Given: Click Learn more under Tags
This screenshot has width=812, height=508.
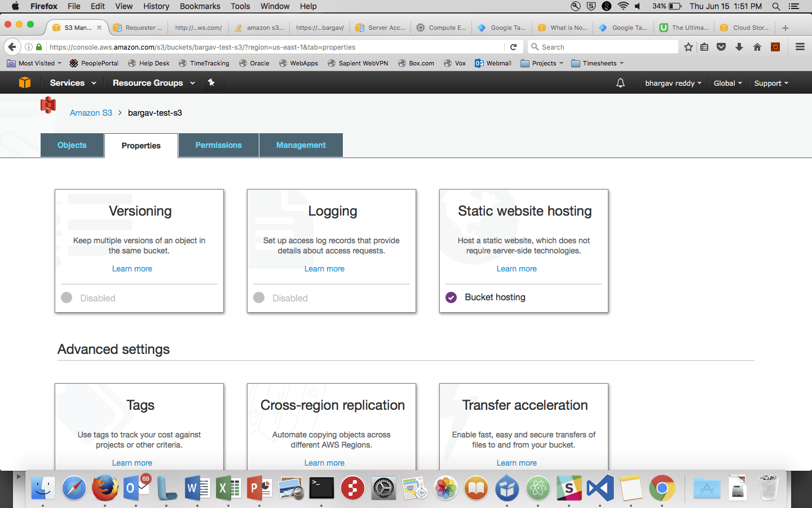Looking at the screenshot, I should coord(132,463).
